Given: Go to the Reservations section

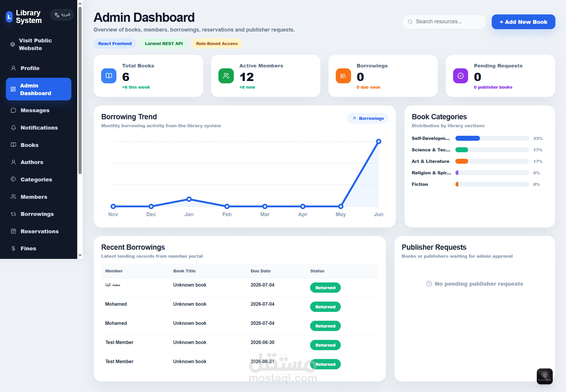Looking at the screenshot, I should tap(39, 231).
